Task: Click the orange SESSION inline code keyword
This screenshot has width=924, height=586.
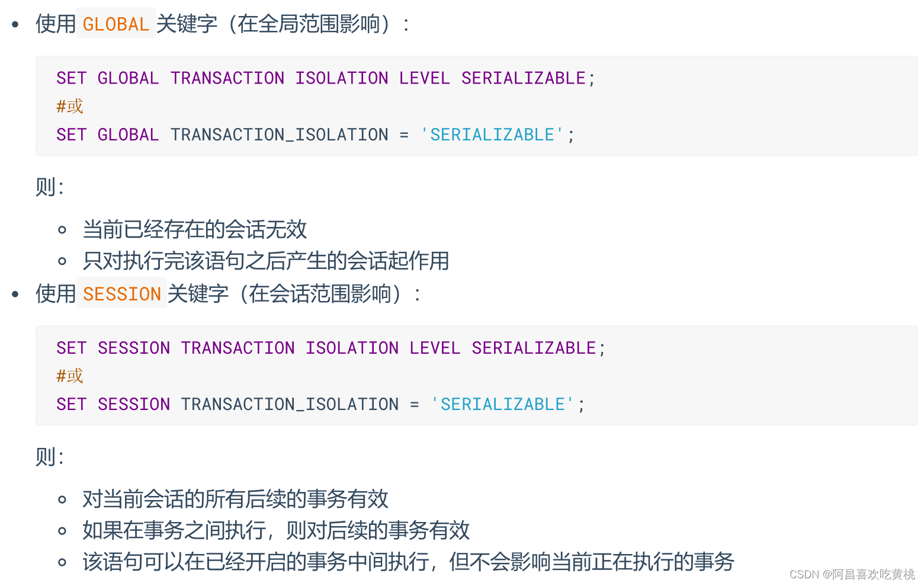Action: 121,294
